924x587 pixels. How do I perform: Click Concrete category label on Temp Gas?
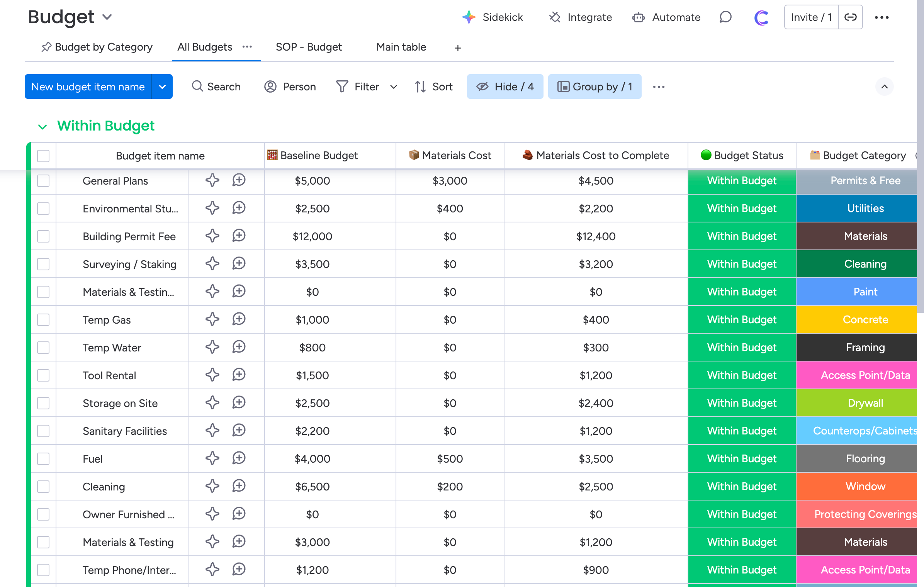865,320
